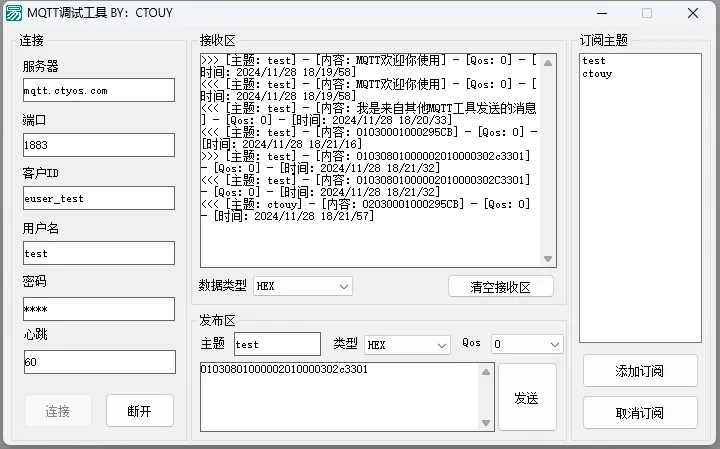The image size is (720, 449).
Task: Click receive area scrollbar down arrow
Action: [548, 259]
